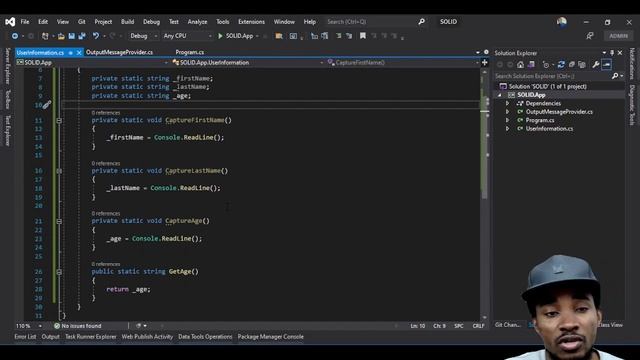Start debugging with the SOLID.App run button

coord(236,36)
